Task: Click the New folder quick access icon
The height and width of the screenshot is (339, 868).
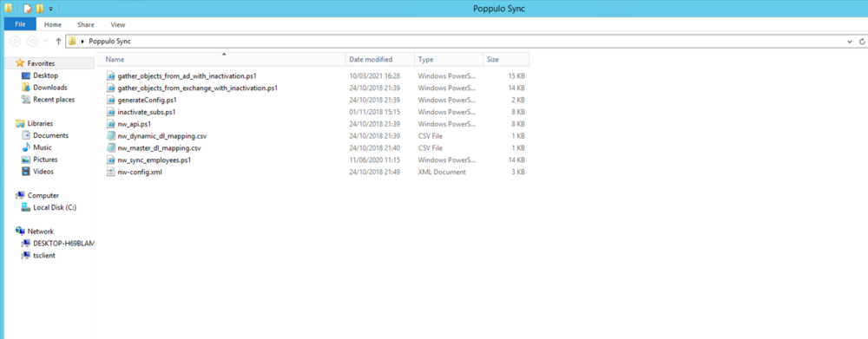Action: (39, 9)
